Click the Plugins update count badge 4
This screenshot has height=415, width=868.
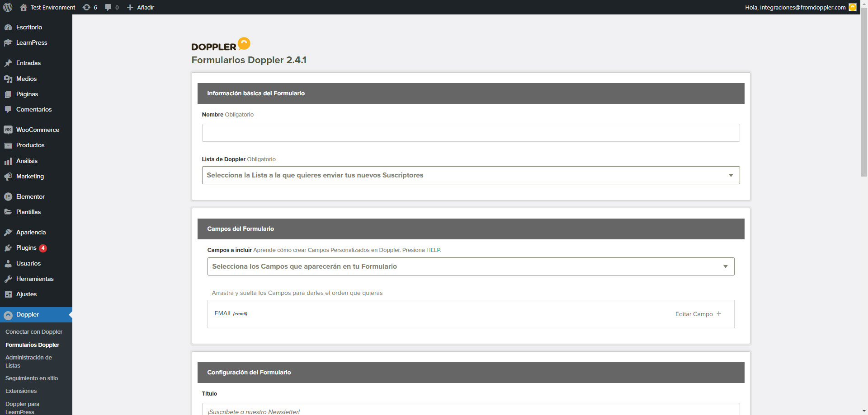(x=43, y=248)
